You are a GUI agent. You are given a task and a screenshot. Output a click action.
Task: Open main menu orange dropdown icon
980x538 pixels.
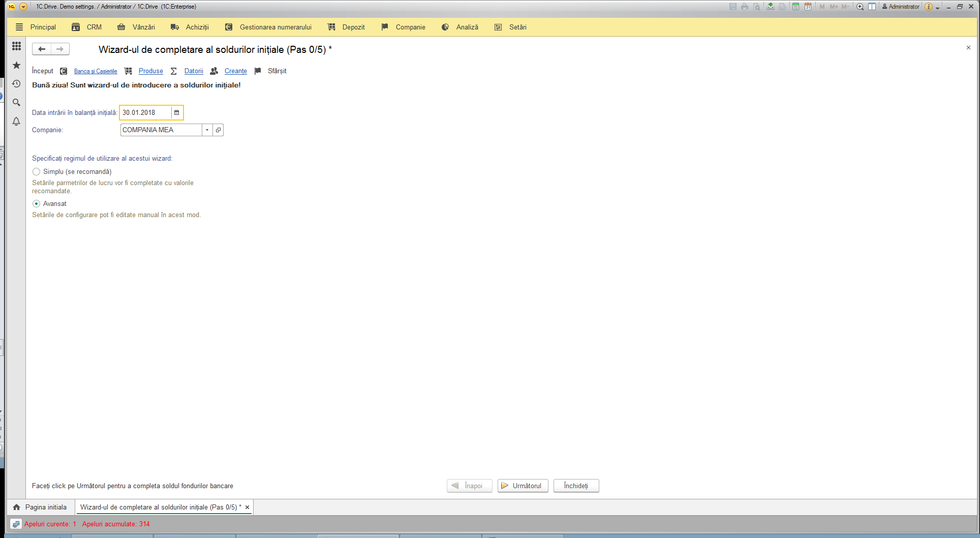pyautogui.click(x=23, y=7)
